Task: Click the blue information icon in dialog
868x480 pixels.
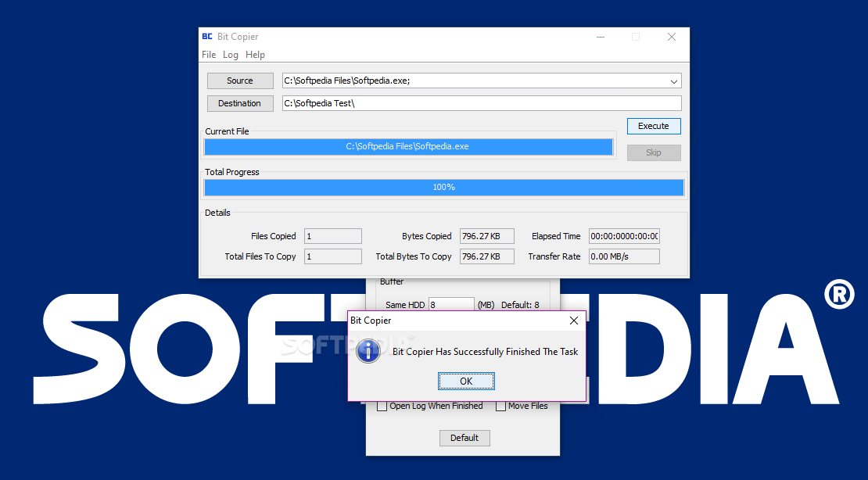Action: (x=368, y=352)
